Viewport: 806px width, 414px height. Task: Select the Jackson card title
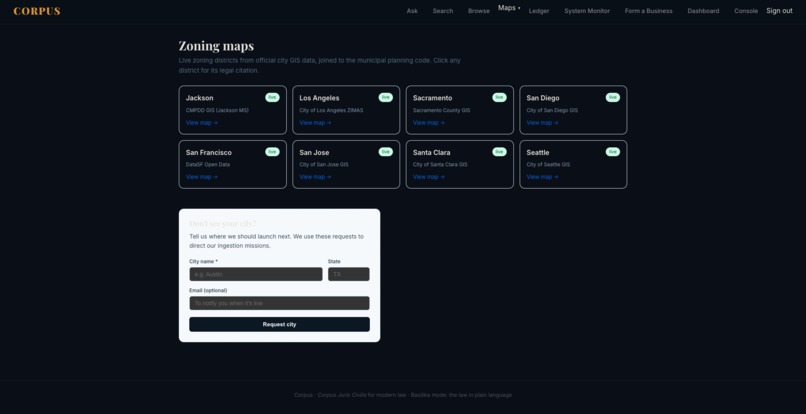click(199, 98)
